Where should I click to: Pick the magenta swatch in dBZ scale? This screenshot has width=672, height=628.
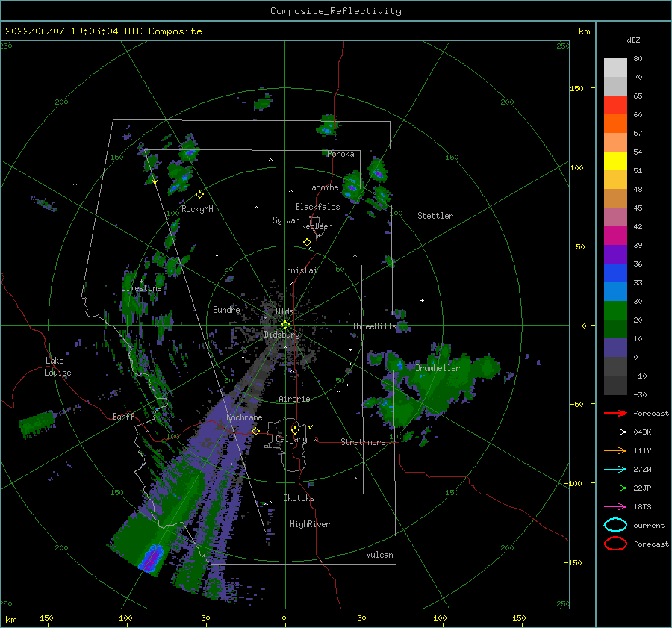click(615, 236)
